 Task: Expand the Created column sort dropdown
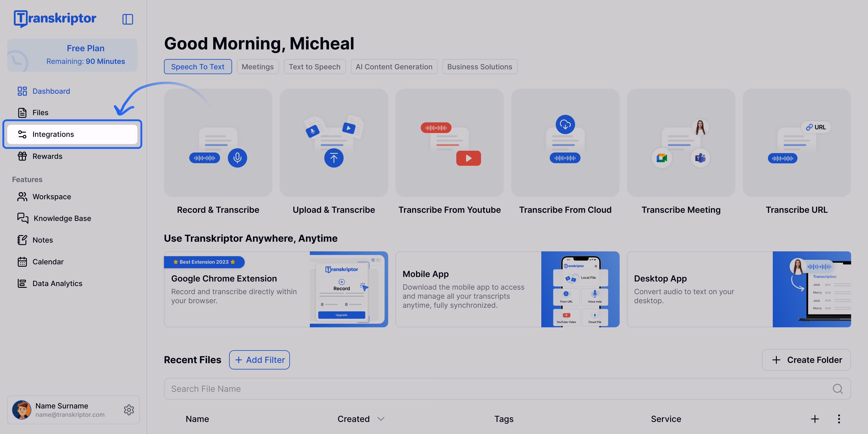[381, 419]
